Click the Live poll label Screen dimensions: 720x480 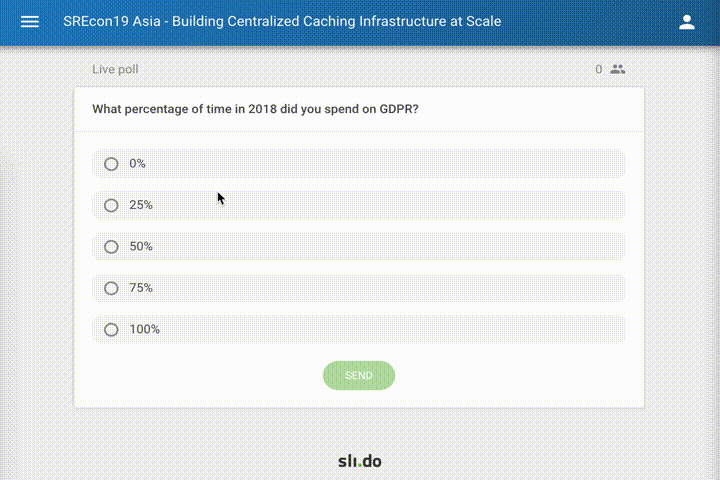(x=115, y=69)
